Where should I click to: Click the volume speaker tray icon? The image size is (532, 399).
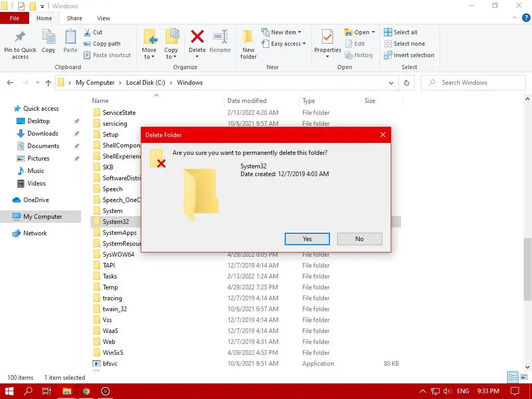click(447, 391)
